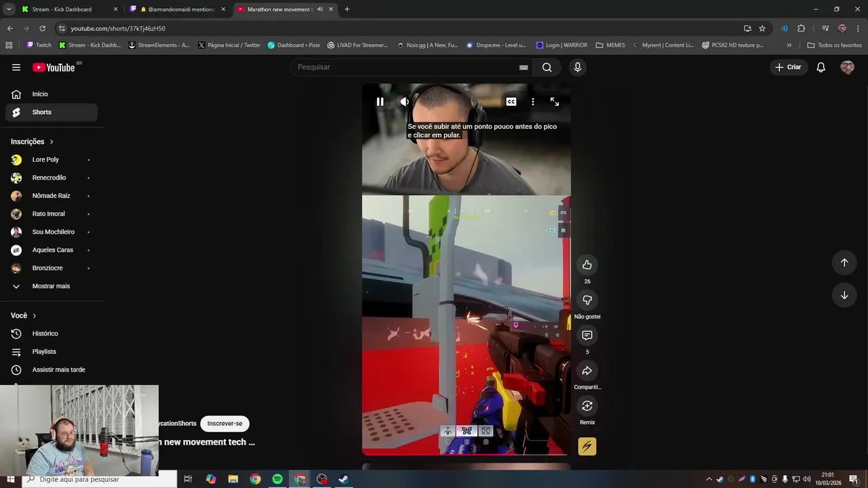The height and width of the screenshot is (488, 868).
Task: Open the comments showing 5
Action: click(x=587, y=335)
